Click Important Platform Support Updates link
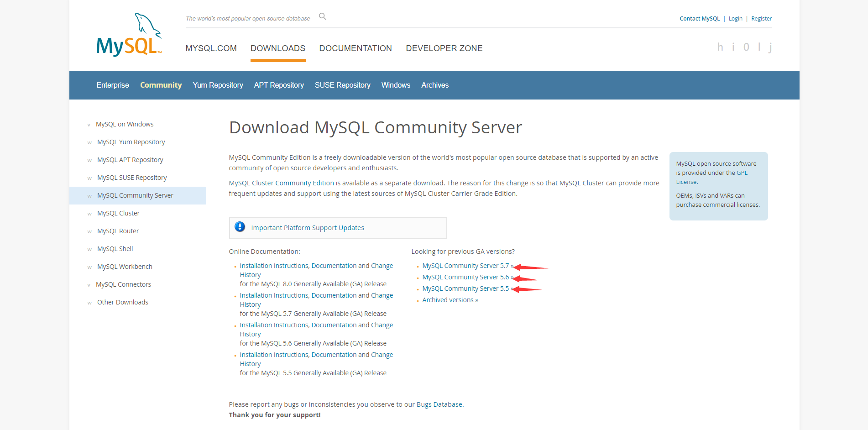Viewport: 868px width, 430px height. [x=307, y=228]
